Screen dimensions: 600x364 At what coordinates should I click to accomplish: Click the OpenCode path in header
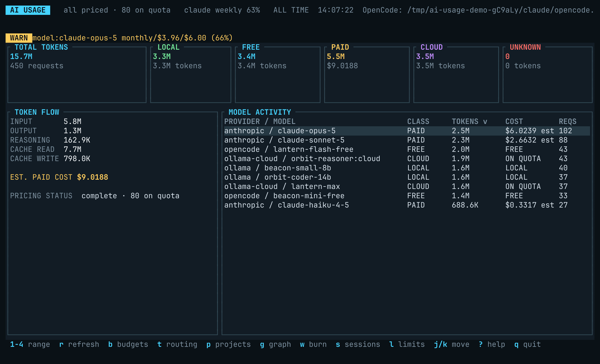[x=478, y=10]
